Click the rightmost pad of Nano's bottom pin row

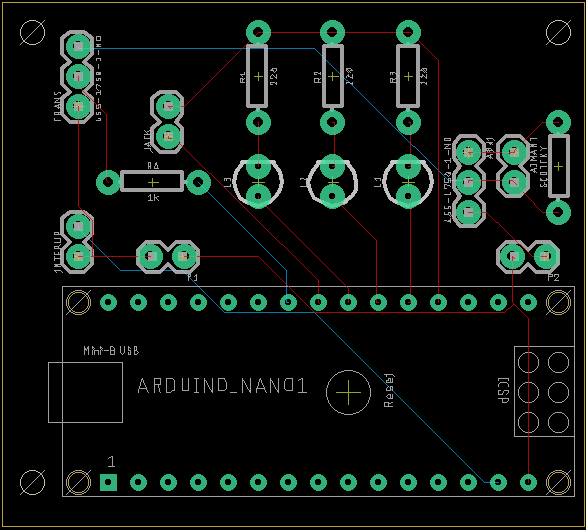528,482
